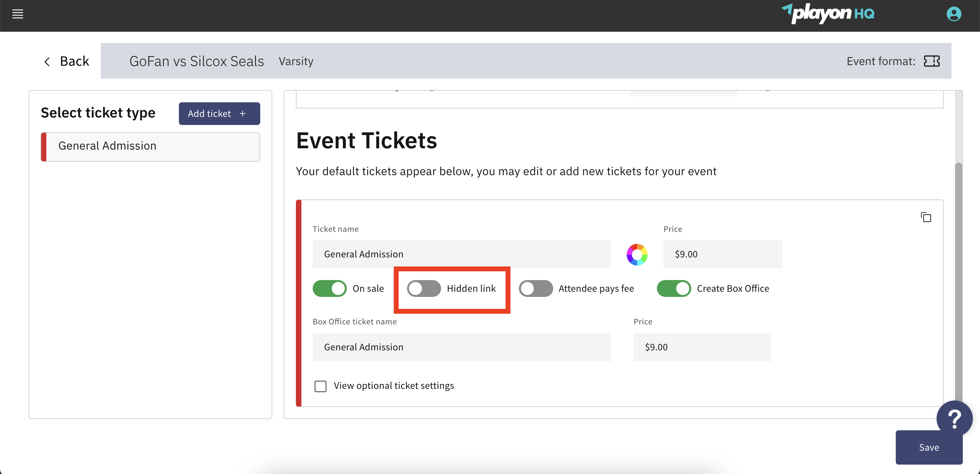Click the Back link
Viewport: 980px width, 474px height.
[74, 61]
